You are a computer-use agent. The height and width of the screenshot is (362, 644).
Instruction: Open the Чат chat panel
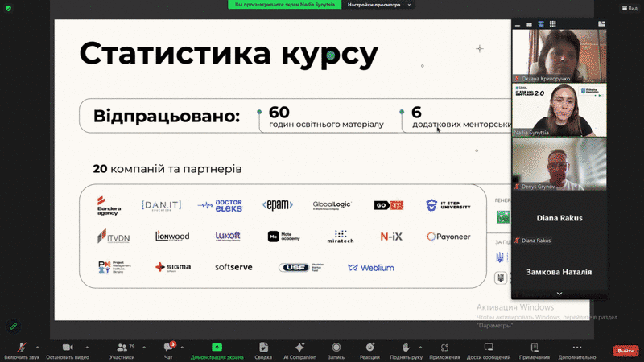[168, 351]
